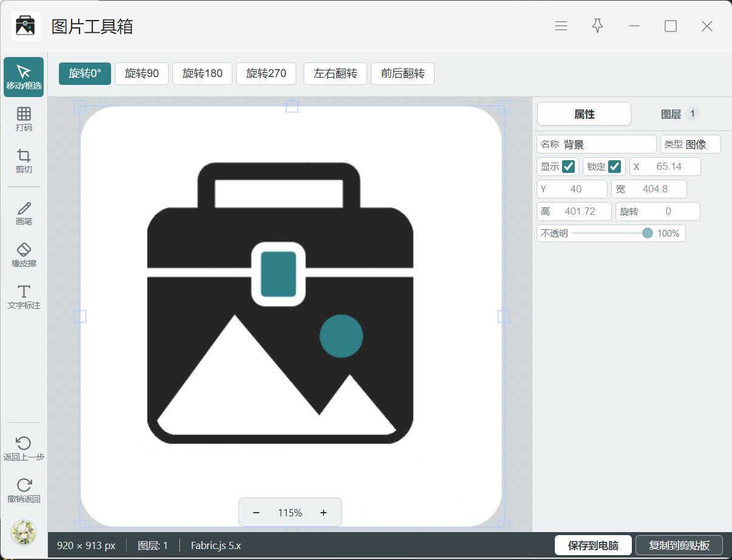
Task: Click the X position field 65.14
Action: 665,166
